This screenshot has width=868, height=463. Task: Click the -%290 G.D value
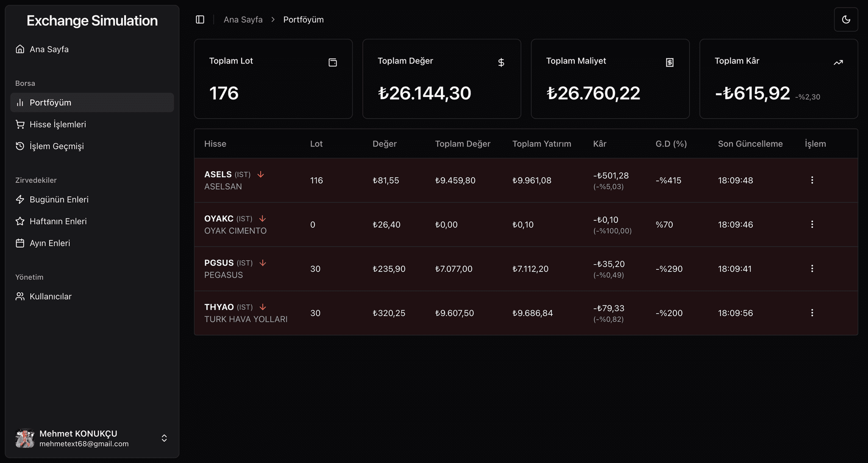(669, 269)
